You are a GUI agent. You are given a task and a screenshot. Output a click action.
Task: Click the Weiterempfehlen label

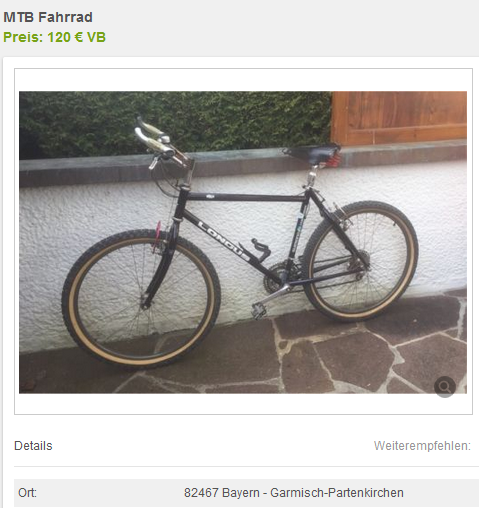click(x=422, y=446)
